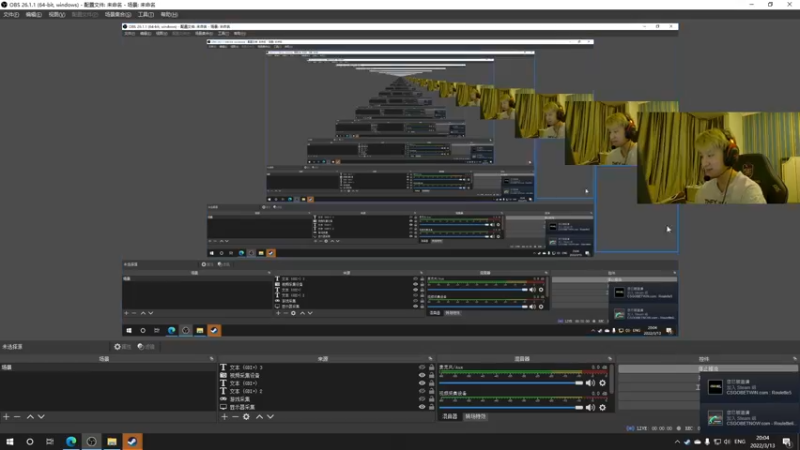The height and width of the screenshot is (450, 800).
Task: Pop out the 混音器 dock panel
Action: 610,359
